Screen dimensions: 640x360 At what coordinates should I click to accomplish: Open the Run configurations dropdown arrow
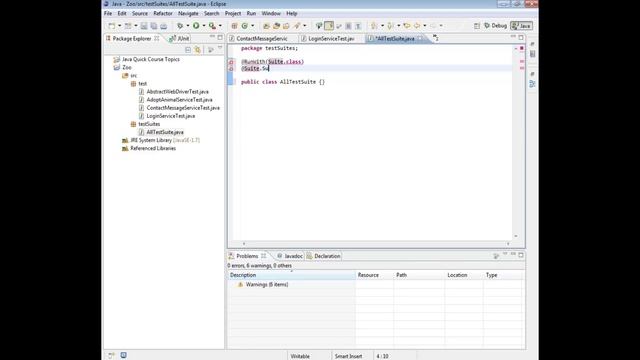[204, 26]
